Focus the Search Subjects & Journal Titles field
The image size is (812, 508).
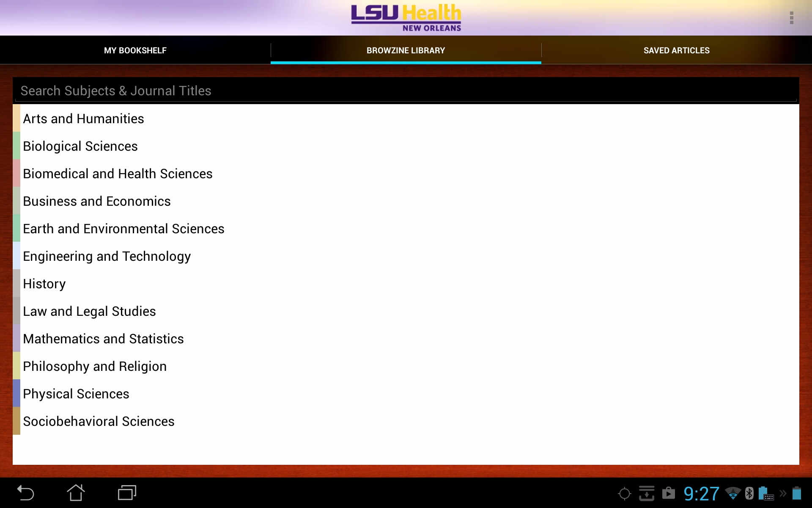click(406, 91)
